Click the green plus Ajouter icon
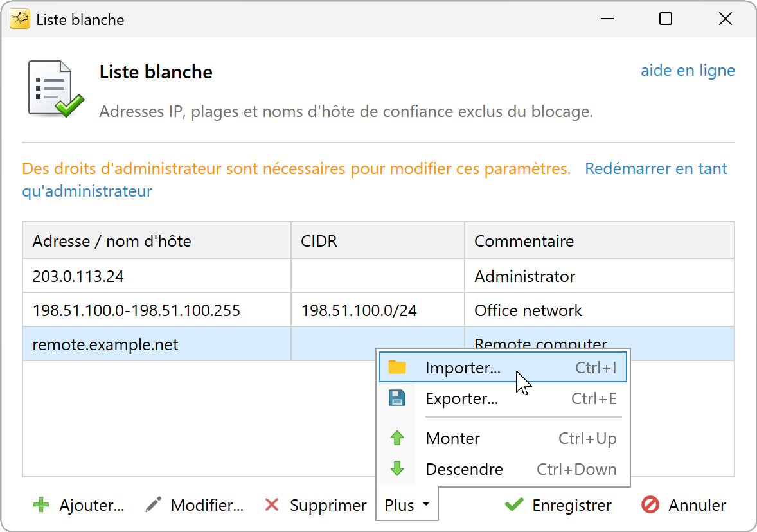This screenshot has height=532, width=757. (41, 505)
